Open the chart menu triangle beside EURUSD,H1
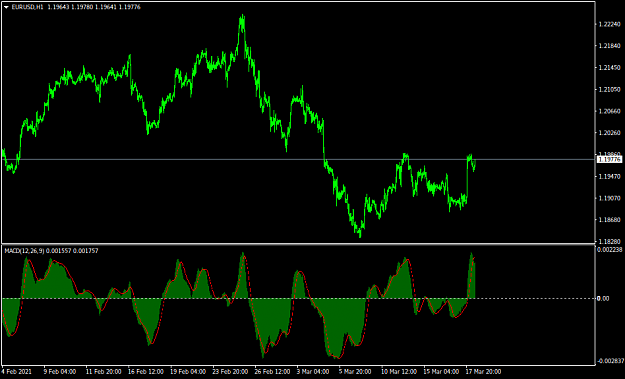625x379 pixels. [x=6, y=7]
